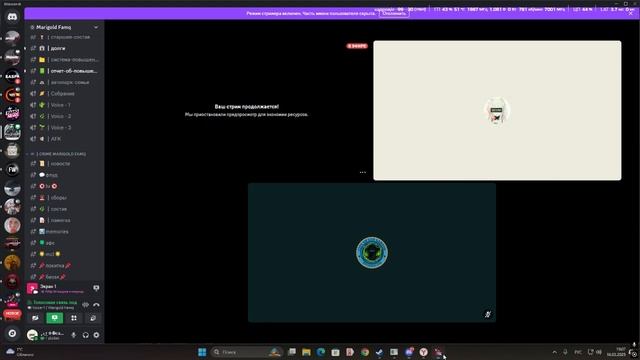The image size is (640, 360).
Task: Open Microsoft Edge from taskbar
Action: click(x=321, y=352)
